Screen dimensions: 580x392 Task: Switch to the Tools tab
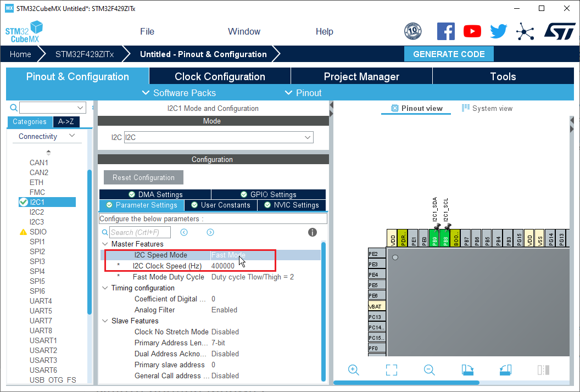tap(503, 76)
